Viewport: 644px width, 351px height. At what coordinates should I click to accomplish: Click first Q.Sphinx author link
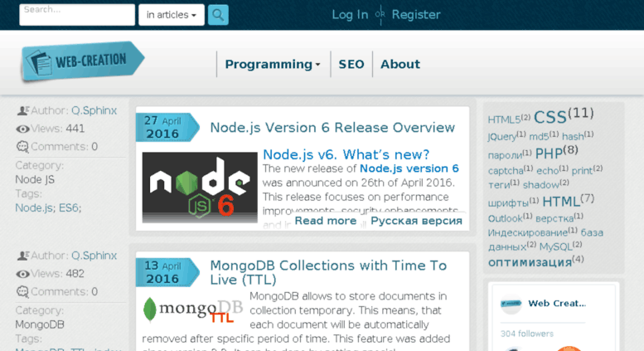click(94, 110)
